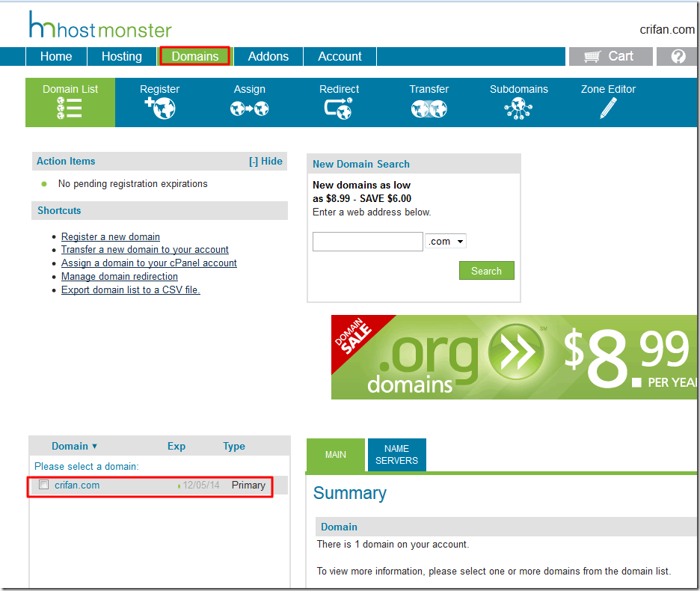
Task: Open Manage domain redirection link
Action: [x=120, y=277]
